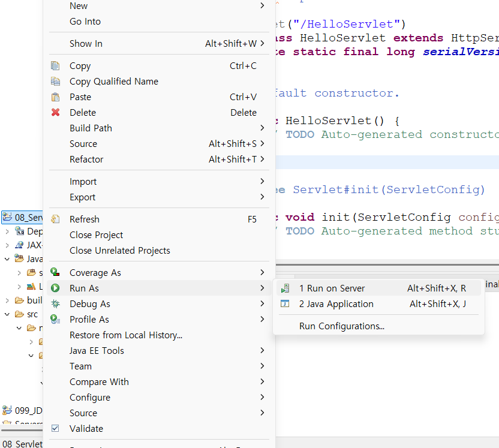Select the 099_JD project tree row
Viewport: 499px width, 448px height.
point(22,410)
